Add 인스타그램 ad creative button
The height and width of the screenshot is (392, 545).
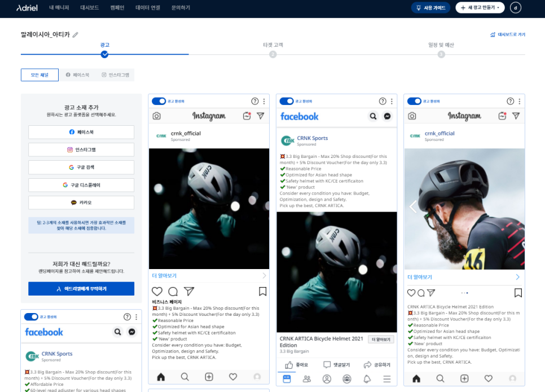81,150
